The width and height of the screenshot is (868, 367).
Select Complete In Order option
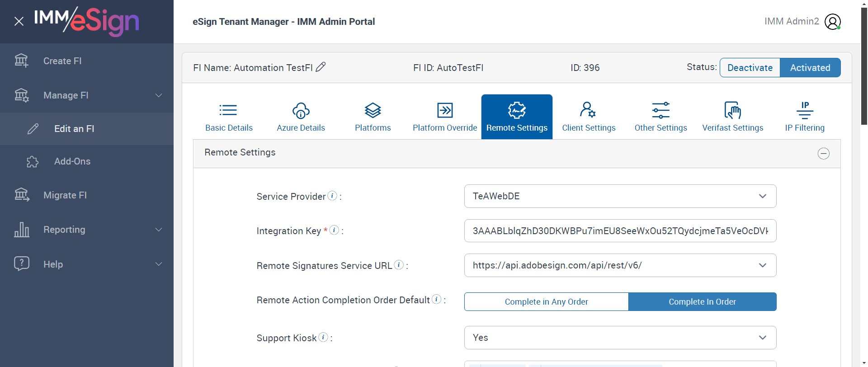tap(702, 301)
